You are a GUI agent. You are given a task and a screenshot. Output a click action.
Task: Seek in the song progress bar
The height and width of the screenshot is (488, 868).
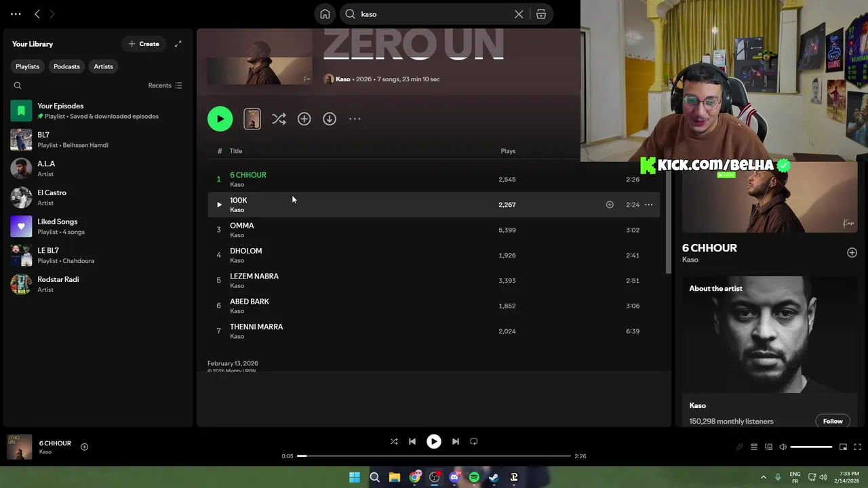pos(434,456)
